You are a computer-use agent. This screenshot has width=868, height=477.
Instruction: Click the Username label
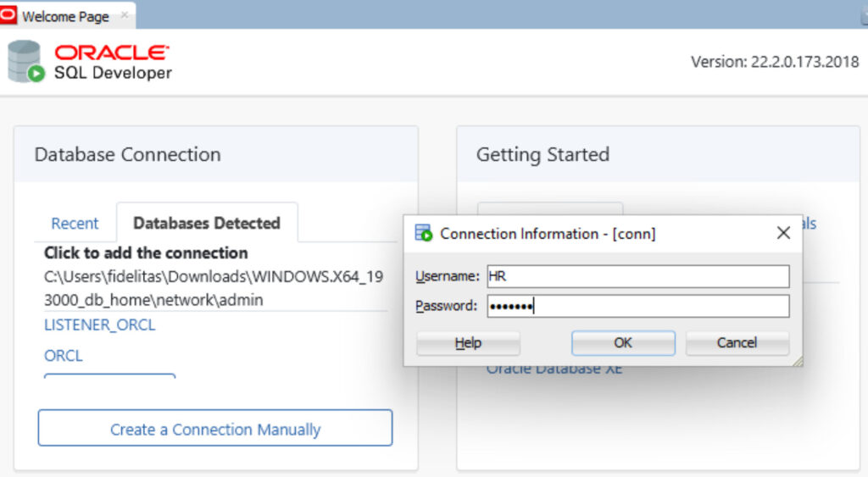(448, 276)
